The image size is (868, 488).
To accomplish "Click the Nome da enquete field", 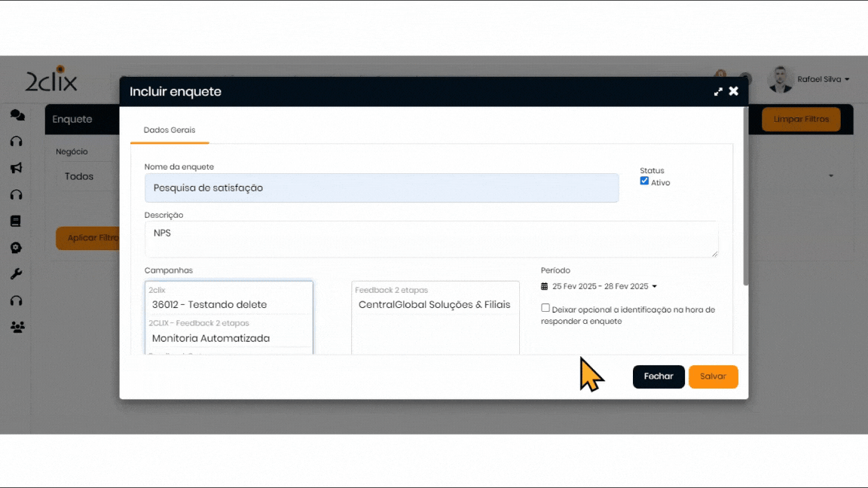I will point(381,188).
